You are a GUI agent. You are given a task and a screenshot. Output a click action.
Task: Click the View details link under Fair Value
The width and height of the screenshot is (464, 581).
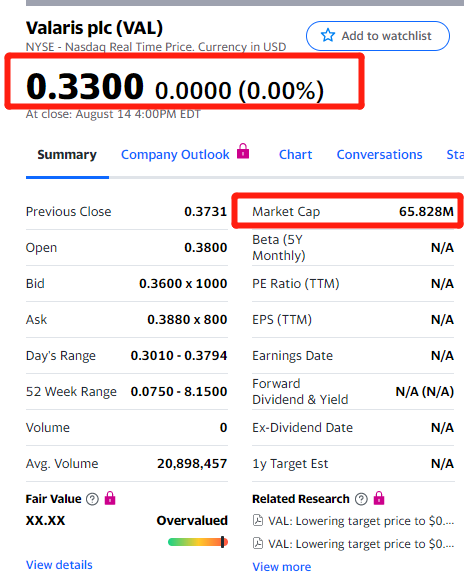pos(59,565)
